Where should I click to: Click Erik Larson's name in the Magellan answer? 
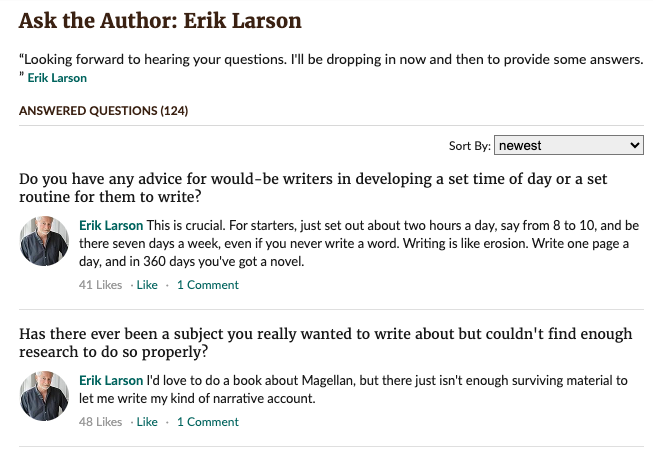tap(111, 380)
